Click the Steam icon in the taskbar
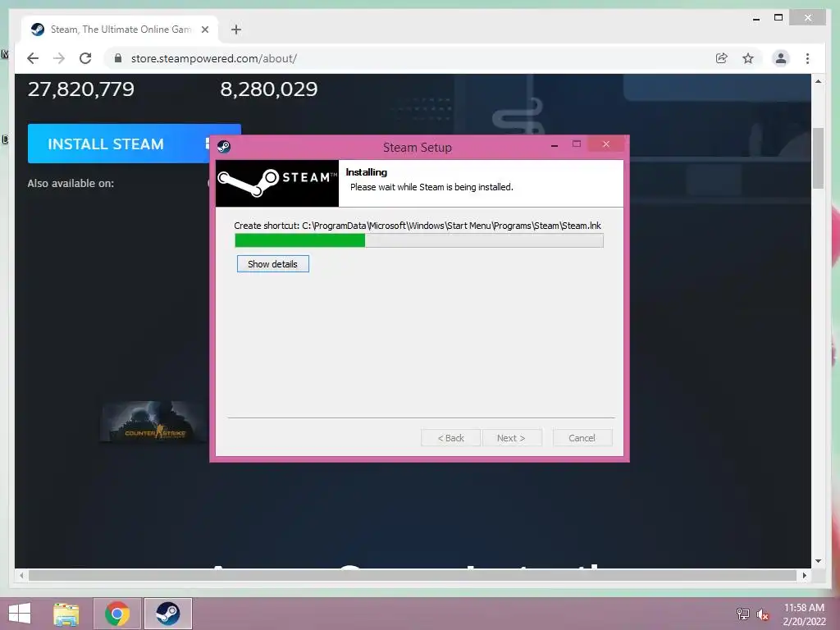Screen dimensions: 840x630 167,614
